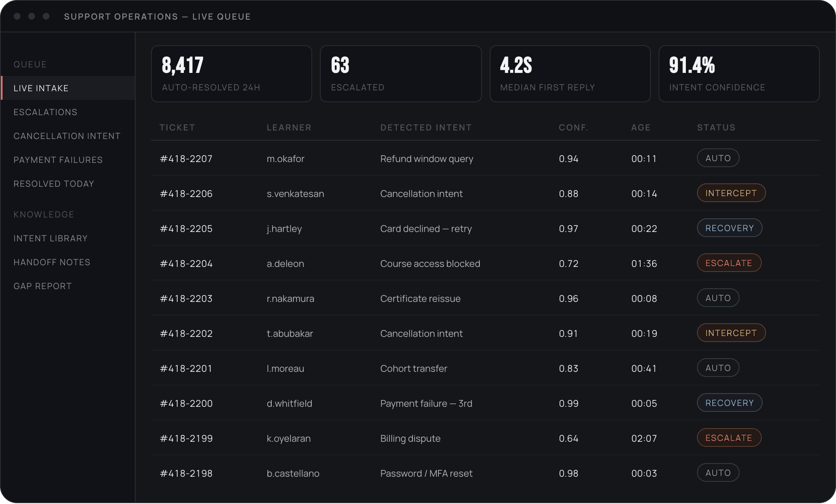Image resolution: width=836 pixels, height=504 pixels.
Task: Select learner b.castellano
Action: coord(293,473)
